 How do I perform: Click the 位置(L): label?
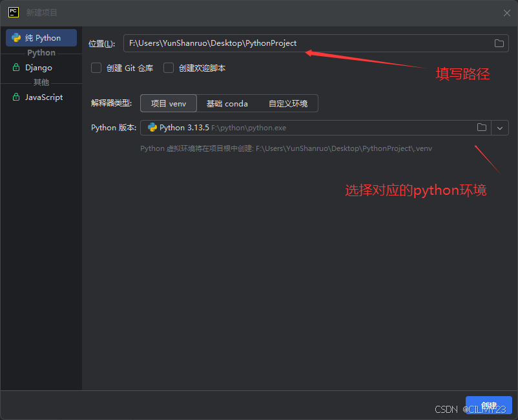pos(102,44)
